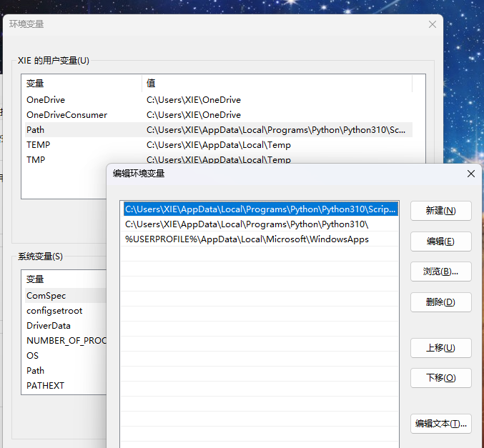Screen dimensions: 484x448
Task: Select the OneDrive user variable row
Action: [219, 100]
